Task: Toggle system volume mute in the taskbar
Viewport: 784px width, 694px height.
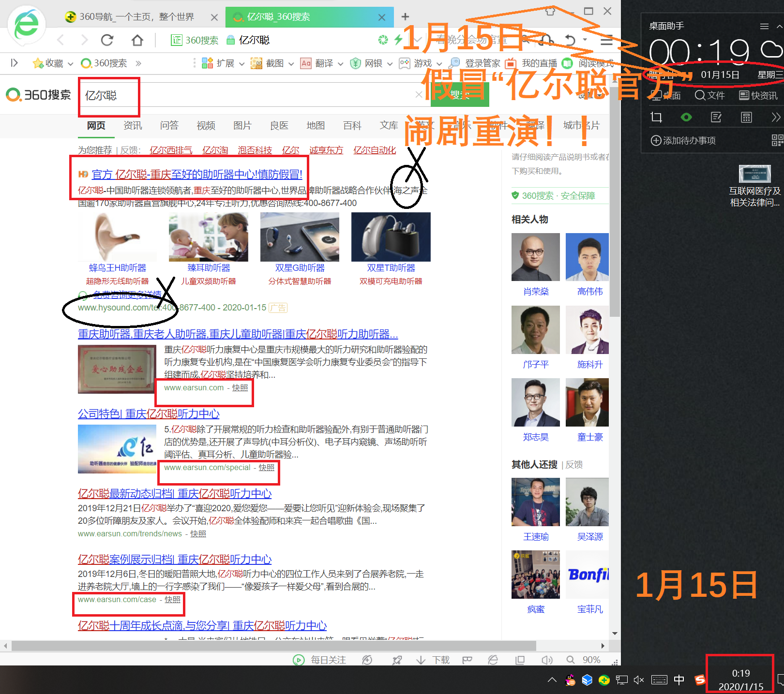Action: click(639, 680)
